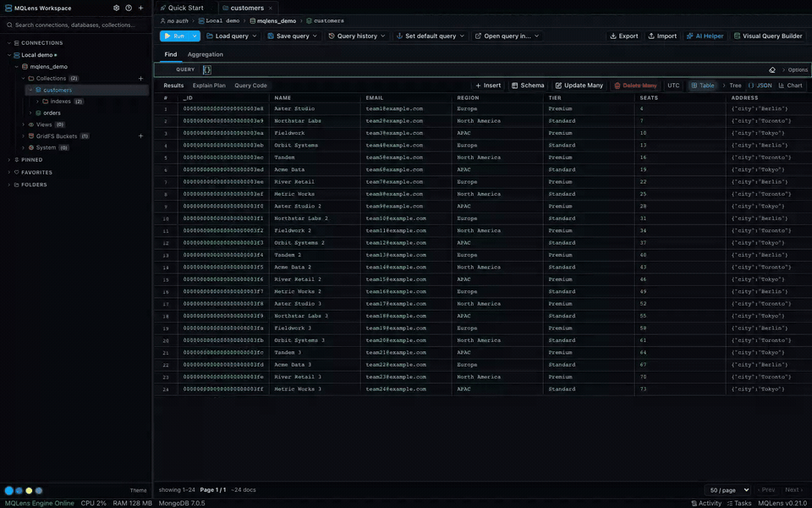Screen dimensions: 812x508
Task: Open the help question-mark icon
Action: coord(129,8)
